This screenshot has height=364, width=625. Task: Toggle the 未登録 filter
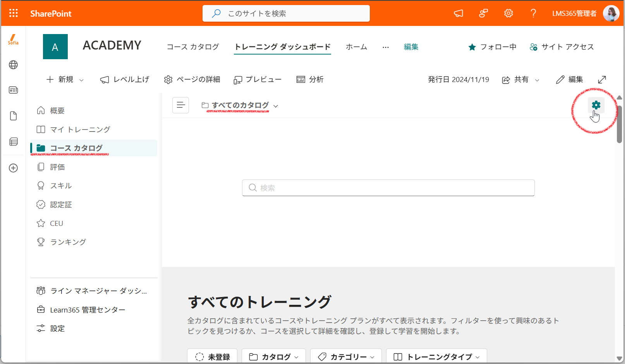pos(212,356)
